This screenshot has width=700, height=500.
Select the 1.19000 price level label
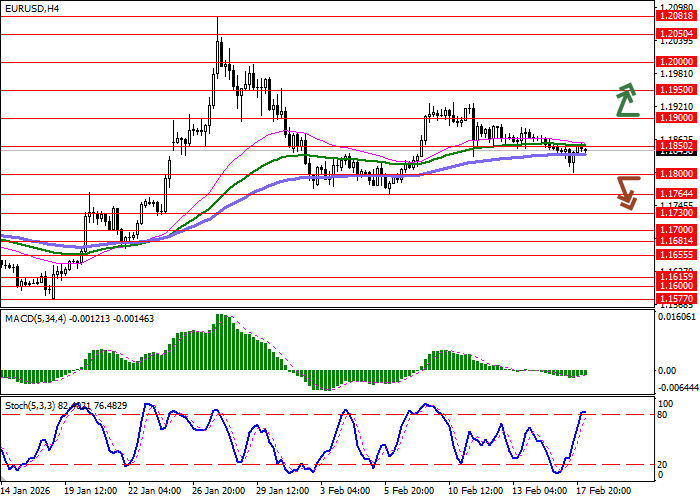tap(675, 118)
